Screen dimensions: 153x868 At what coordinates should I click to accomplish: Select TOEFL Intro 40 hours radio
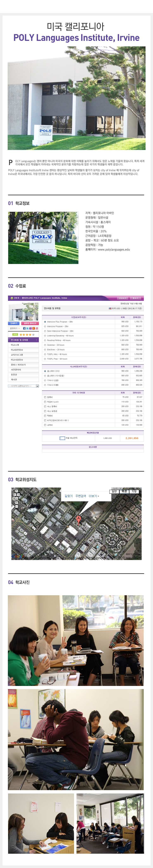click(45, 354)
